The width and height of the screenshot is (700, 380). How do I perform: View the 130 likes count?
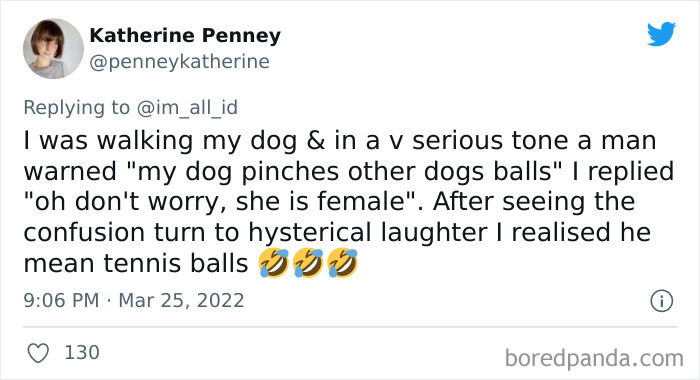point(82,352)
